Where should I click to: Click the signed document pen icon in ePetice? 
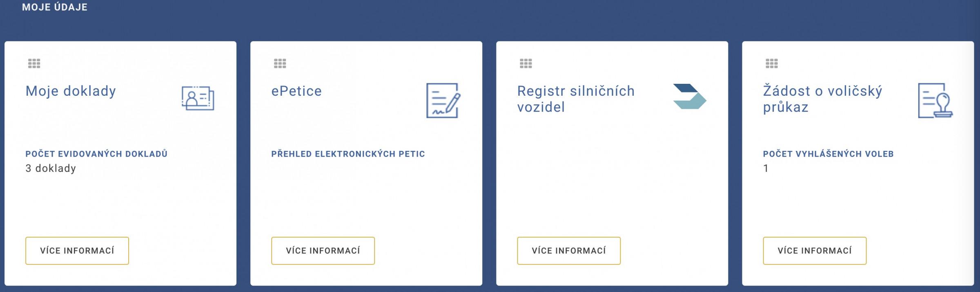click(443, 101)
